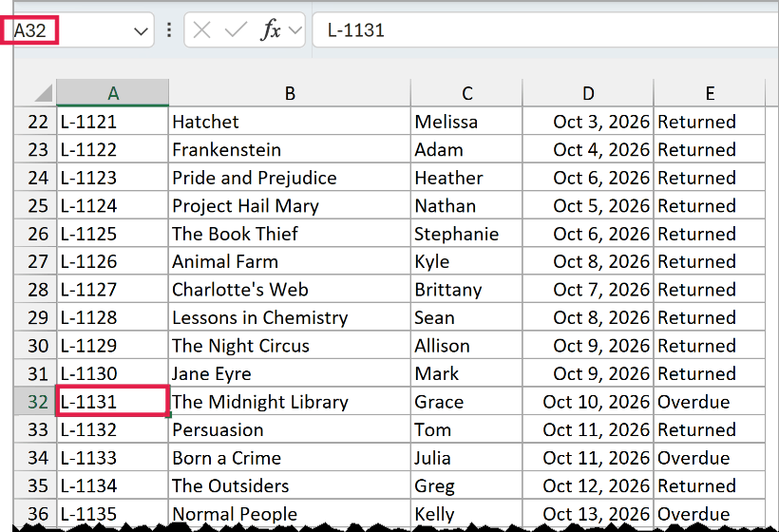779x532 pixels.
Task: Click the Returned status for Mark
Action: point(710,373)
